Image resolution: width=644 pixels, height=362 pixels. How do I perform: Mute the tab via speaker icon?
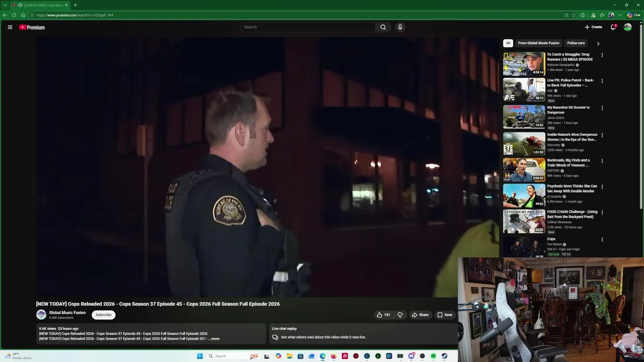pyautogui.click(x=20, y=5)
